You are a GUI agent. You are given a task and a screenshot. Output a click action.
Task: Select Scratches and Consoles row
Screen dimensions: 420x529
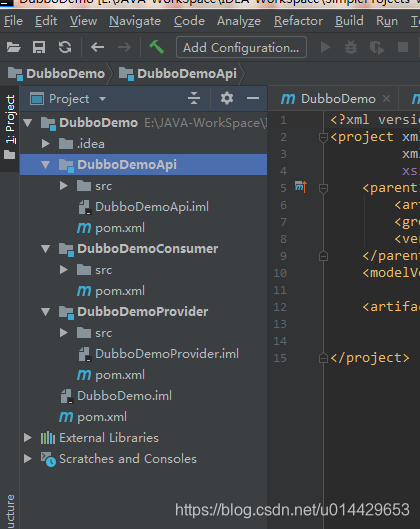tap(143, 458)
